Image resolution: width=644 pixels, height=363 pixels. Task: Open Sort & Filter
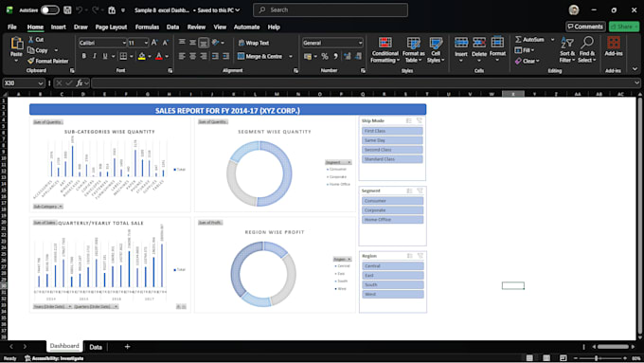click(567, 49)
